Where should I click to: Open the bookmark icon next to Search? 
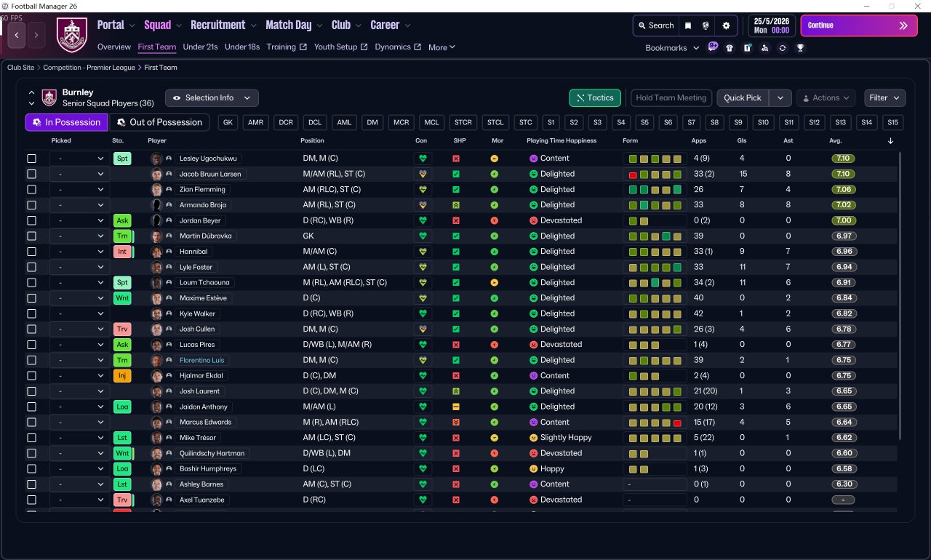[x=688, y=25]
